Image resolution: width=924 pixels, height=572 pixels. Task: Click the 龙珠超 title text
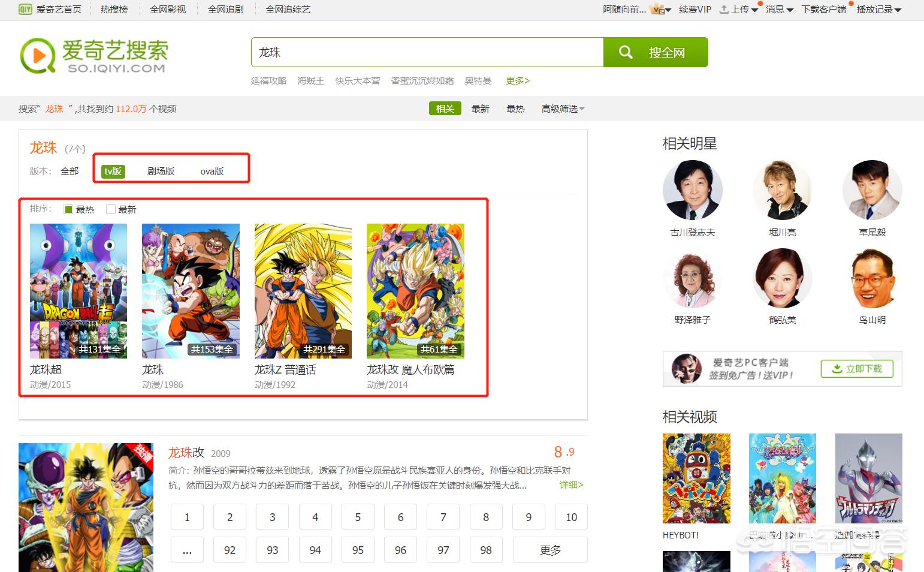[46, 369]
